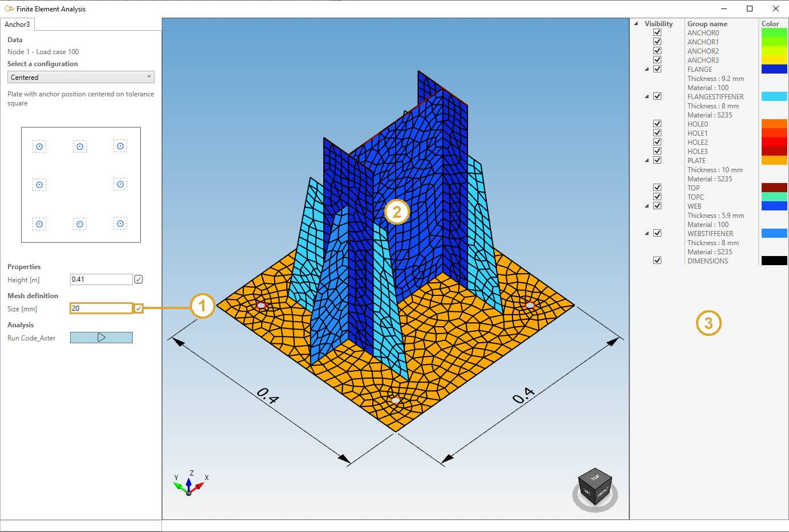This screenshot has width=789, height=532.
Task: Click the Color column header
Action: coord(770,23)
